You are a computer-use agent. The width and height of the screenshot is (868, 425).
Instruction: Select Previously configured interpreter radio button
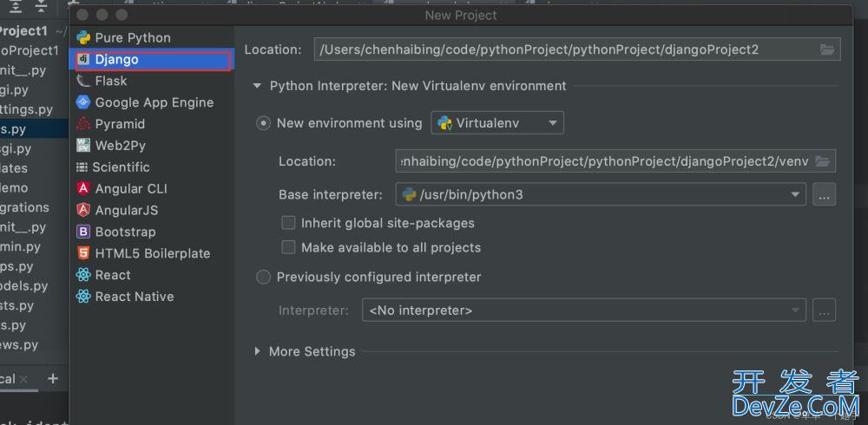(x=263, y=278)
